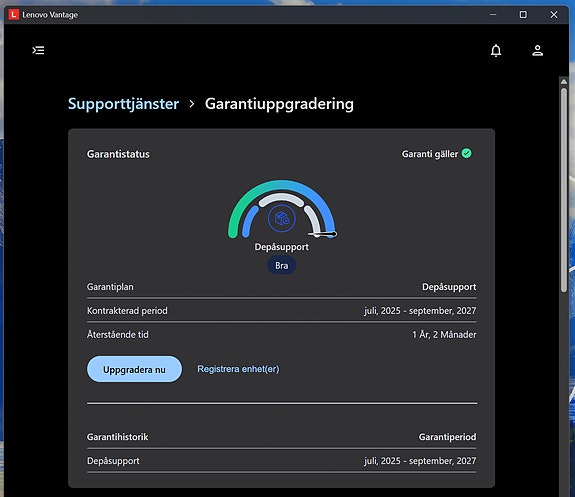Viewport: 575px width, 497px height.
Task: Select the Kontrakterad period row
Action: (282, 311)
